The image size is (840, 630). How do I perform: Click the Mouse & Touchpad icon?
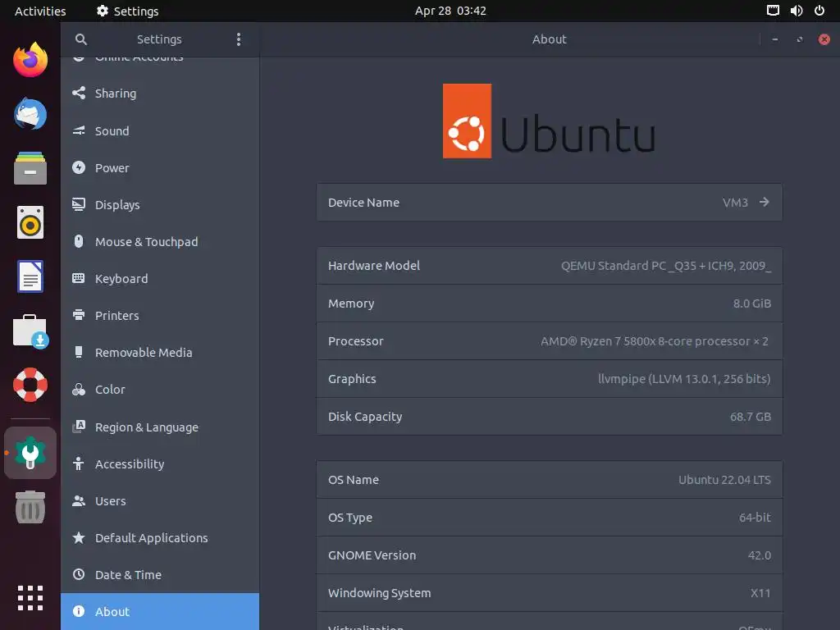coord(79,242)
